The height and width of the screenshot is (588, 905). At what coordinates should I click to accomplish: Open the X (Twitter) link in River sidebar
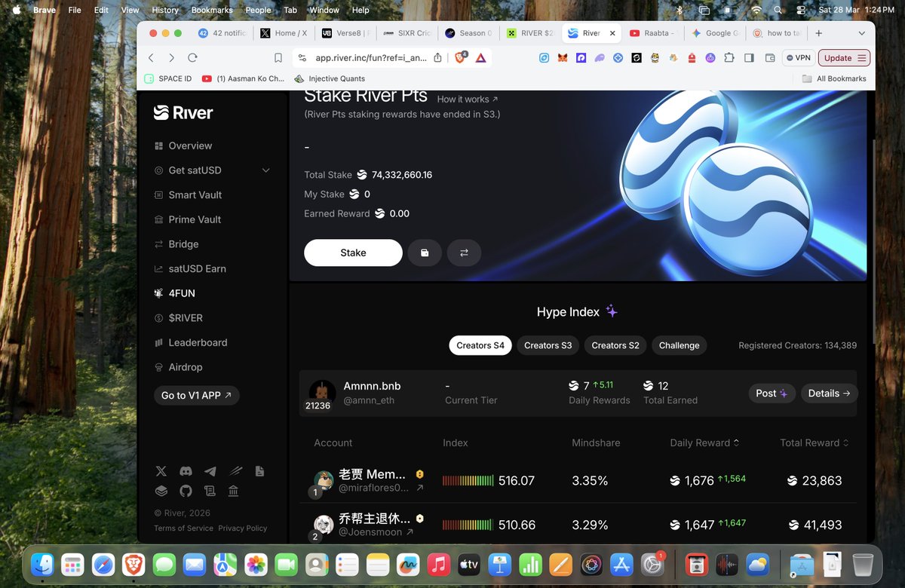[x=161, y=471]
